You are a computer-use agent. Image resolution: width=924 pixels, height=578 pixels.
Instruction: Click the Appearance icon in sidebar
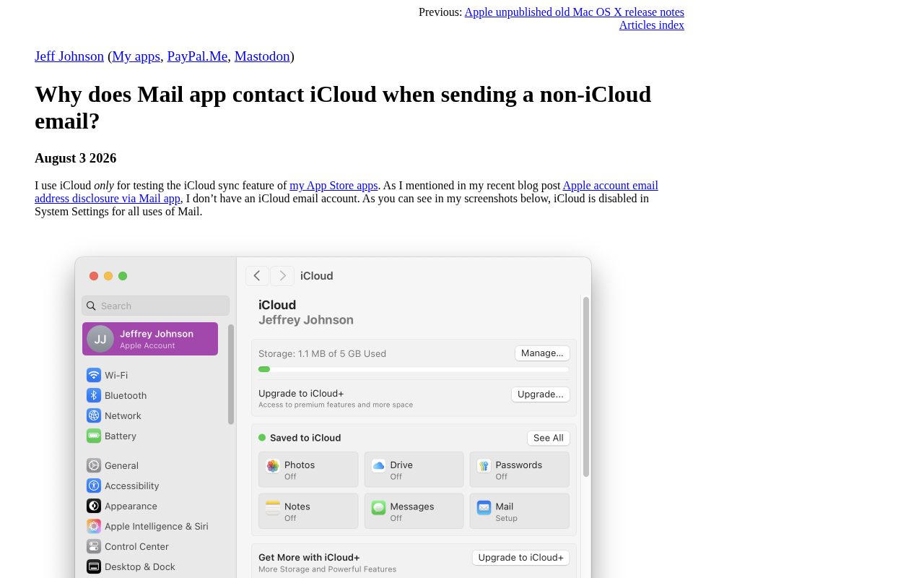click(94, 506)
